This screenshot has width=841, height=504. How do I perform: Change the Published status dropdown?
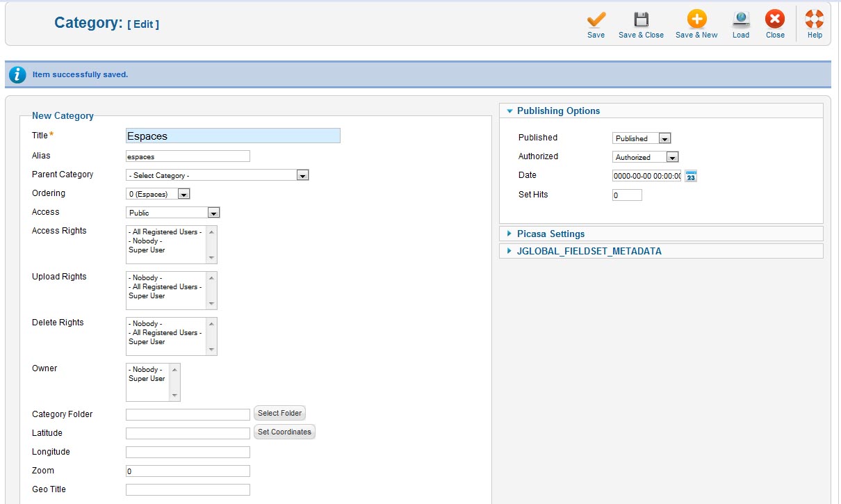click(641, 138)
